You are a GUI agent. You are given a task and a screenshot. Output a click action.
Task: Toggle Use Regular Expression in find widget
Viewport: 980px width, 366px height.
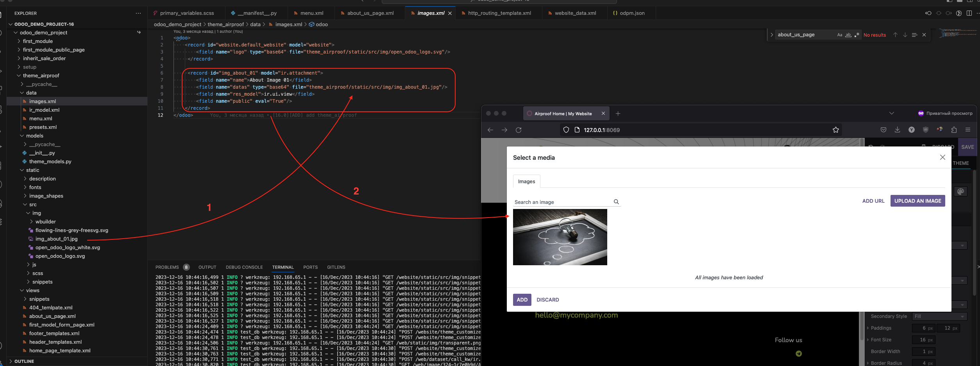[857, 35]
